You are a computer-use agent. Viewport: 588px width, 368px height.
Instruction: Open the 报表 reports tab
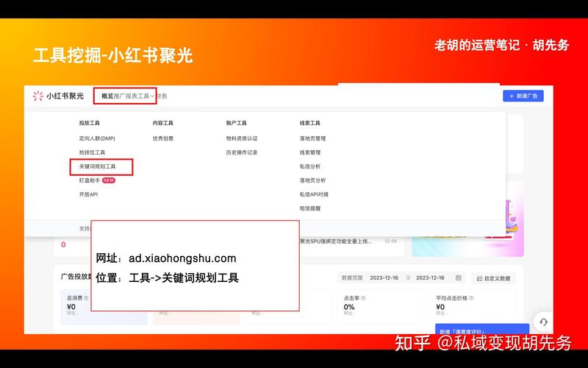[131, 96]
